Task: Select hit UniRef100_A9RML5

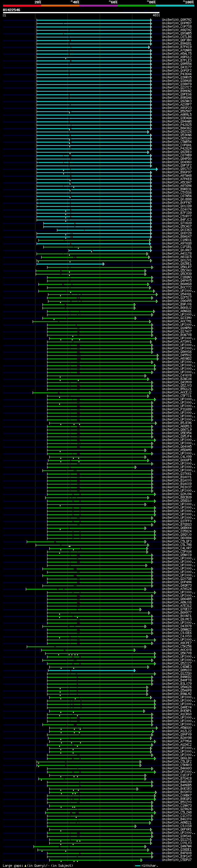Action: point(177,115)
